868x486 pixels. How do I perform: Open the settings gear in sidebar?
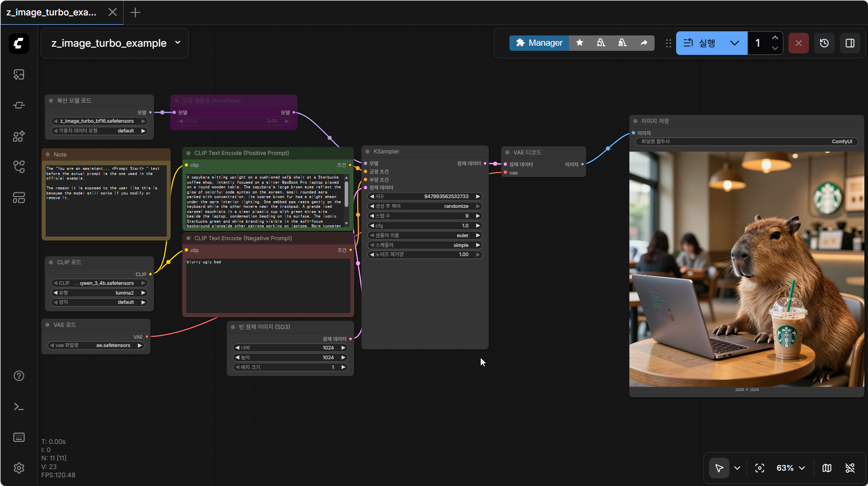point(19,468)
